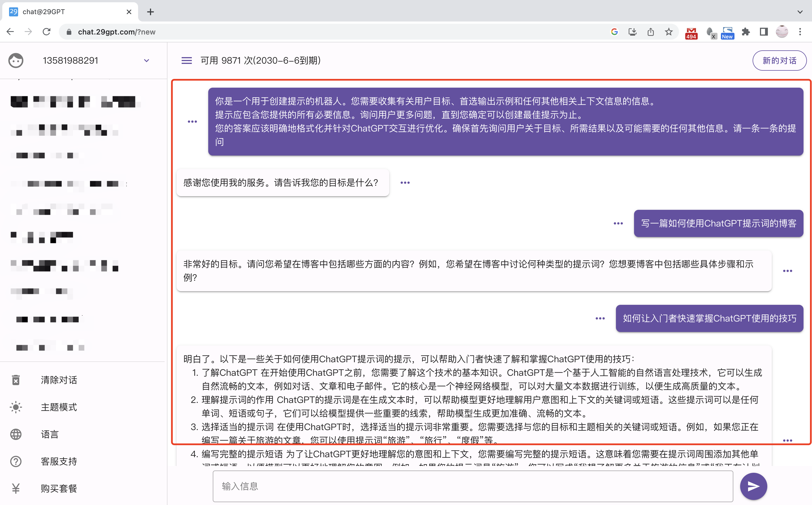Select 清除对话 menu entry

click(59, 380)
